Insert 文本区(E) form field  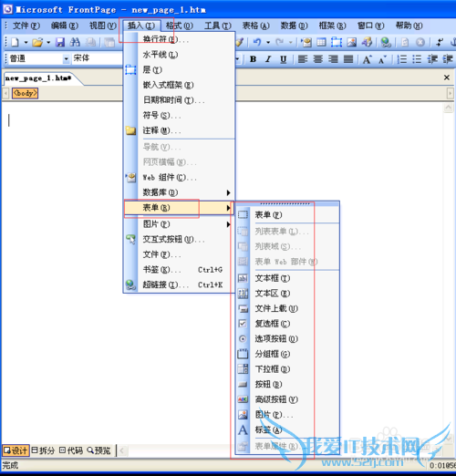(287, 294)
